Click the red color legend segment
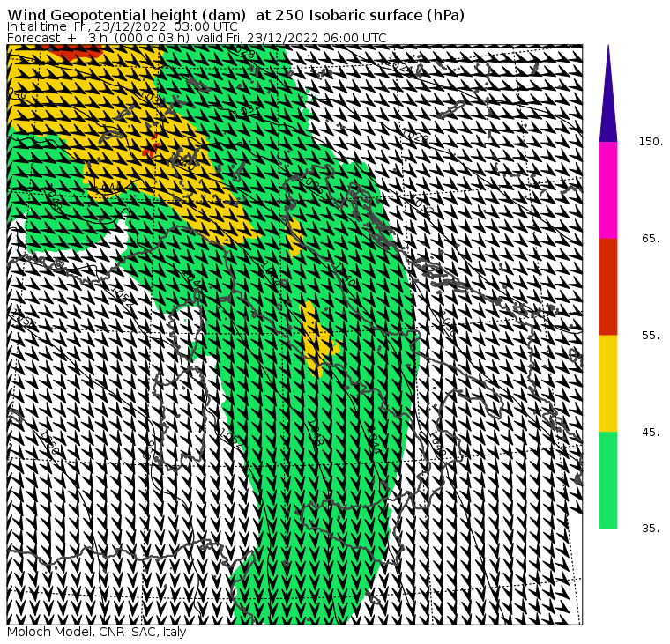 608,286
